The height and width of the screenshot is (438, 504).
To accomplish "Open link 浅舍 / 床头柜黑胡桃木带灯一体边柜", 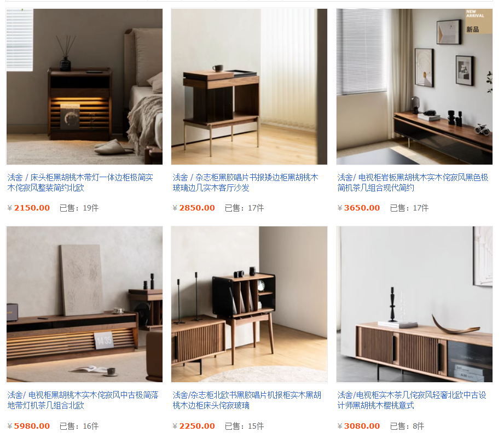I will [x=80, y=183].
